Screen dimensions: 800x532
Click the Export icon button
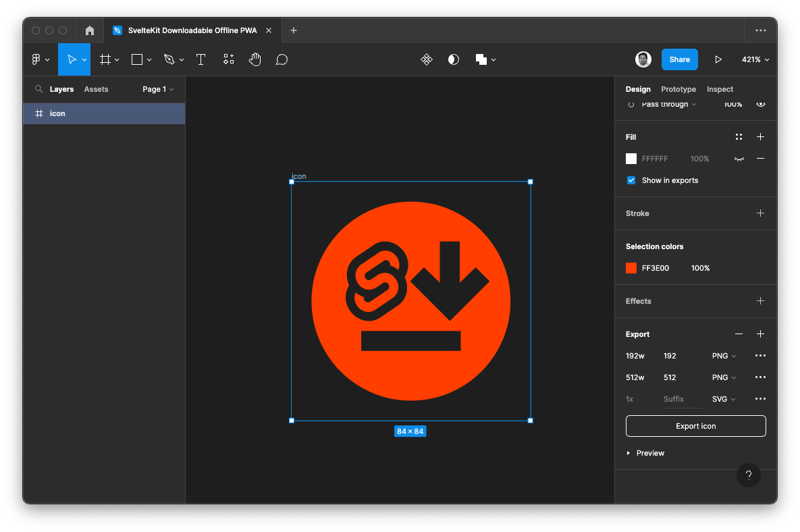pyautogui.click(x=695, y=426)
